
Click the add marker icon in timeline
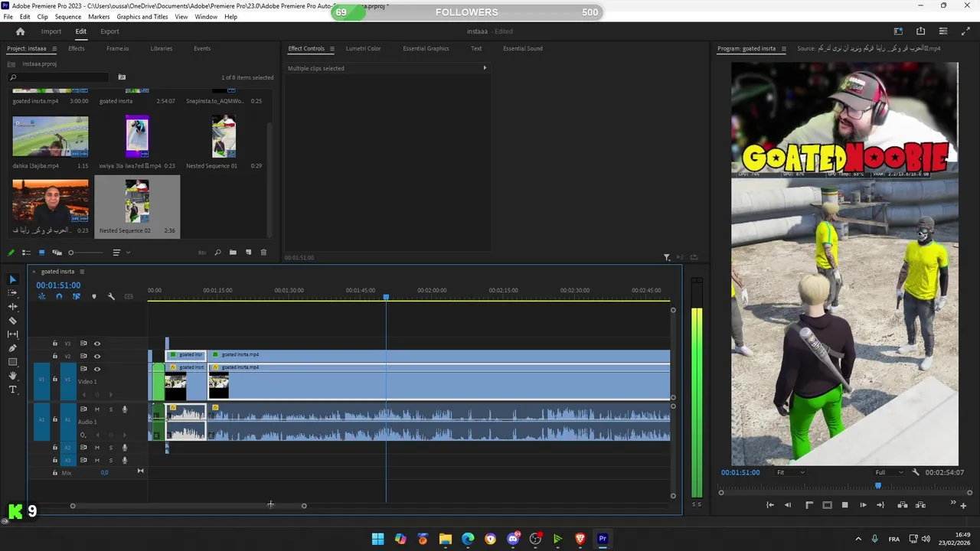pos(94,296)
